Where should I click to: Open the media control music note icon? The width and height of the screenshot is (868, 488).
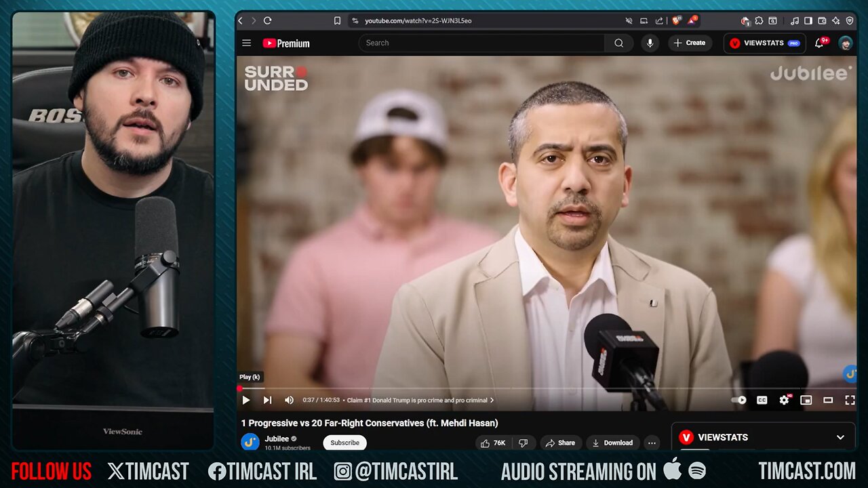coord(794,21)
